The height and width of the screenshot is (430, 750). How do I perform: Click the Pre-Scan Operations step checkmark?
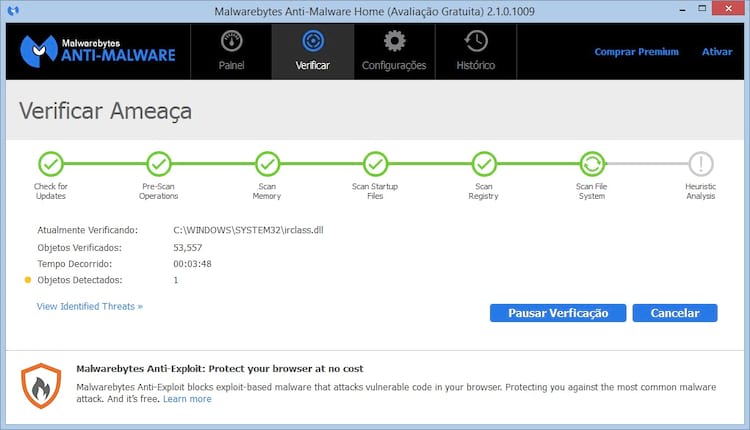159,164
